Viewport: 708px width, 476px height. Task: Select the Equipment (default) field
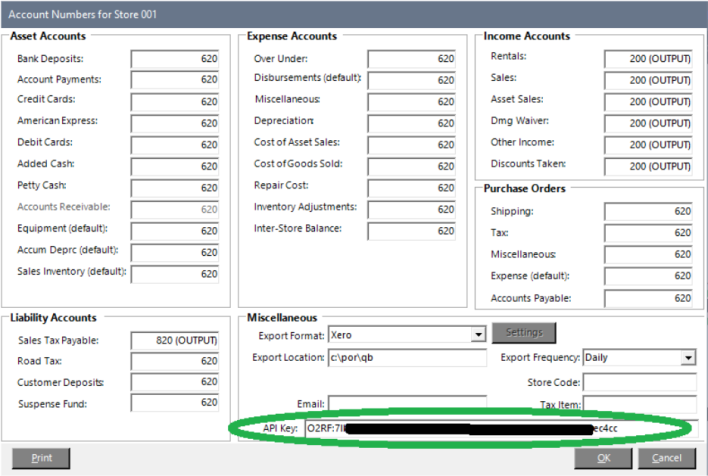[175, 231]
